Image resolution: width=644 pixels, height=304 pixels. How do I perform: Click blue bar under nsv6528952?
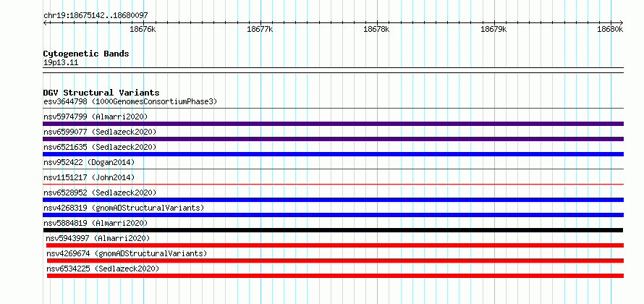tap(334, 200)
